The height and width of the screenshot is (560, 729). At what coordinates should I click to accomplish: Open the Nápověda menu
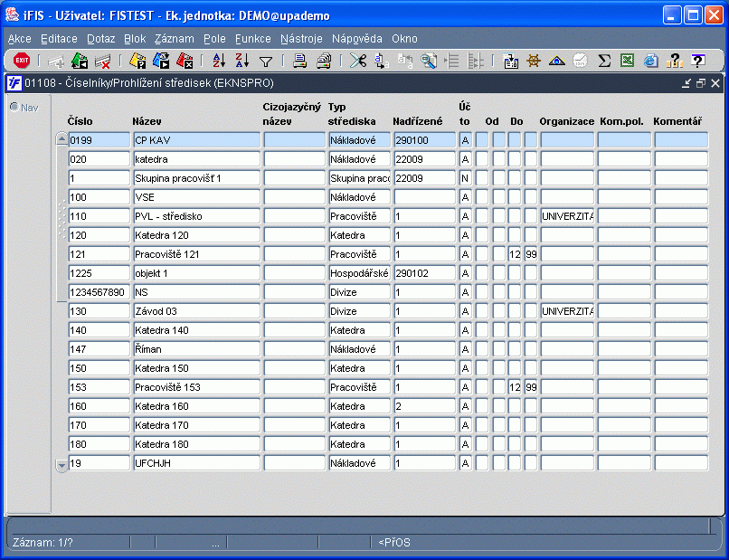[357, 39]
